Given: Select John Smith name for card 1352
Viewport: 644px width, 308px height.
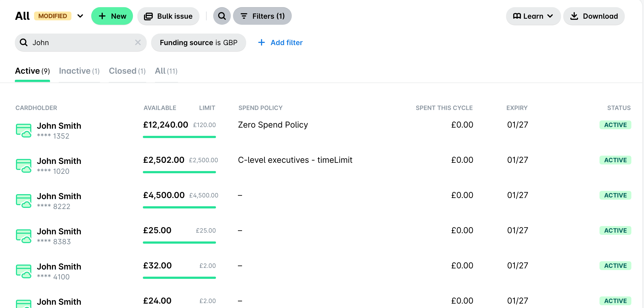Looking at the screenshot, I should (x=59, y=126).
